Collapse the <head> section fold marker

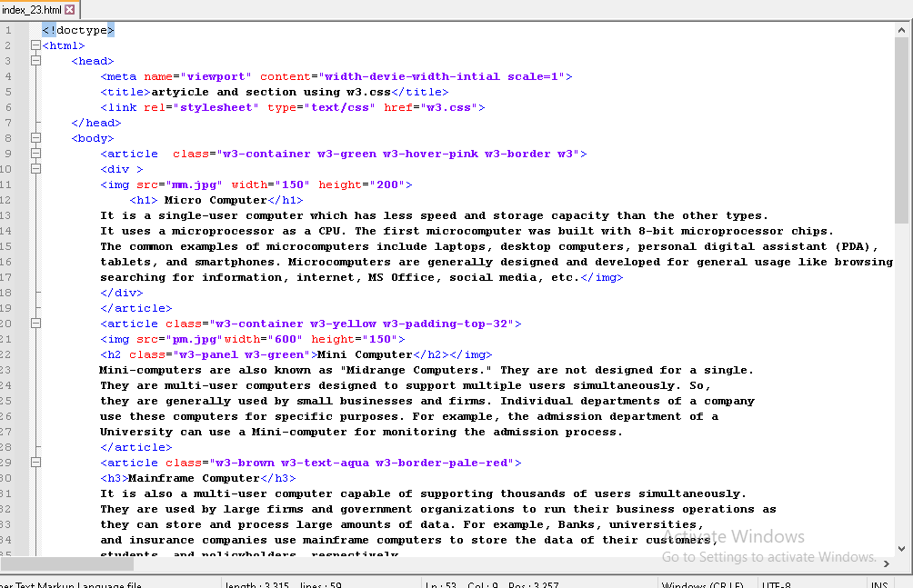pos(35,61)
